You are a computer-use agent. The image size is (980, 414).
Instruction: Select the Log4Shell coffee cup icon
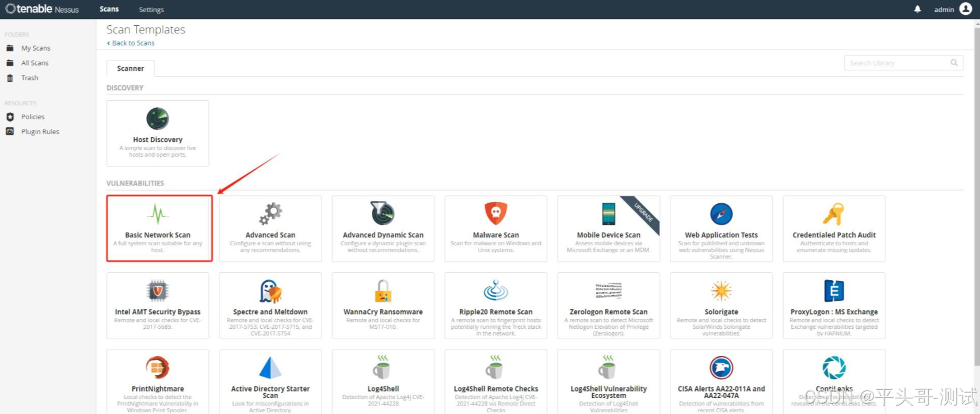[382, 367]
